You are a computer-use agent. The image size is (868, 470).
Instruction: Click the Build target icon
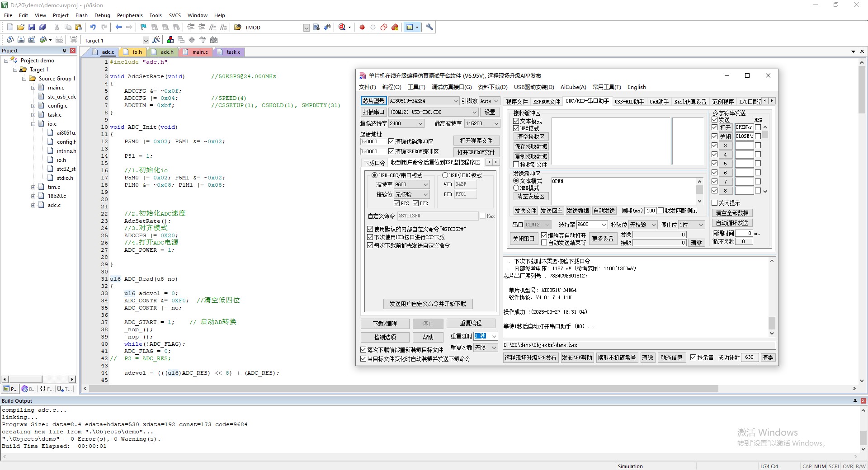[x=21, y=40]
